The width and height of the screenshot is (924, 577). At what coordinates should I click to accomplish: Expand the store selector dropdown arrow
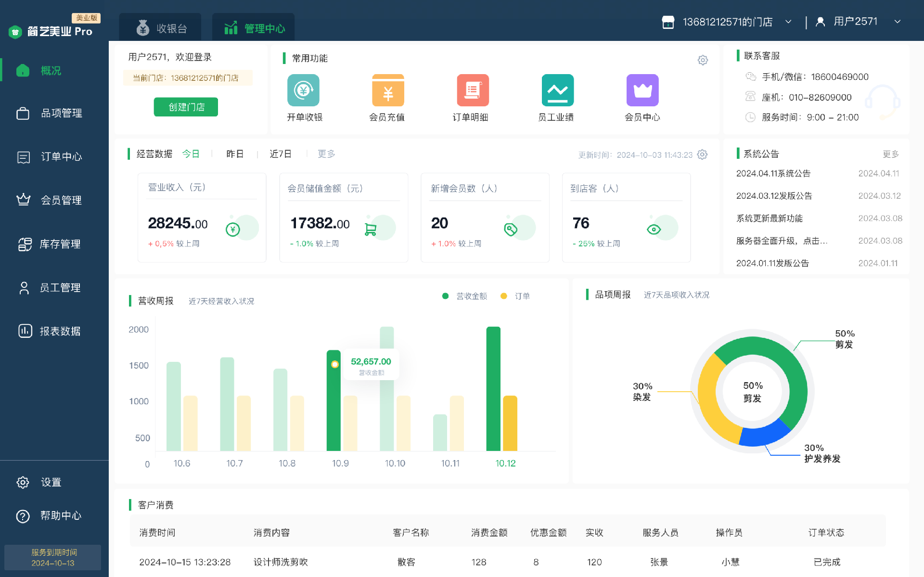click(x=788, y=22)
